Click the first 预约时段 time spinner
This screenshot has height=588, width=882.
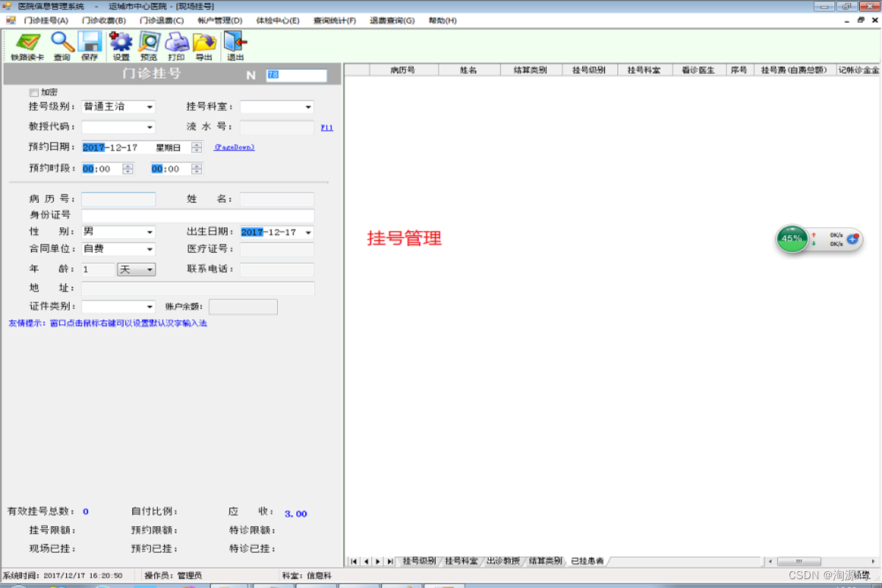[128, 169]
